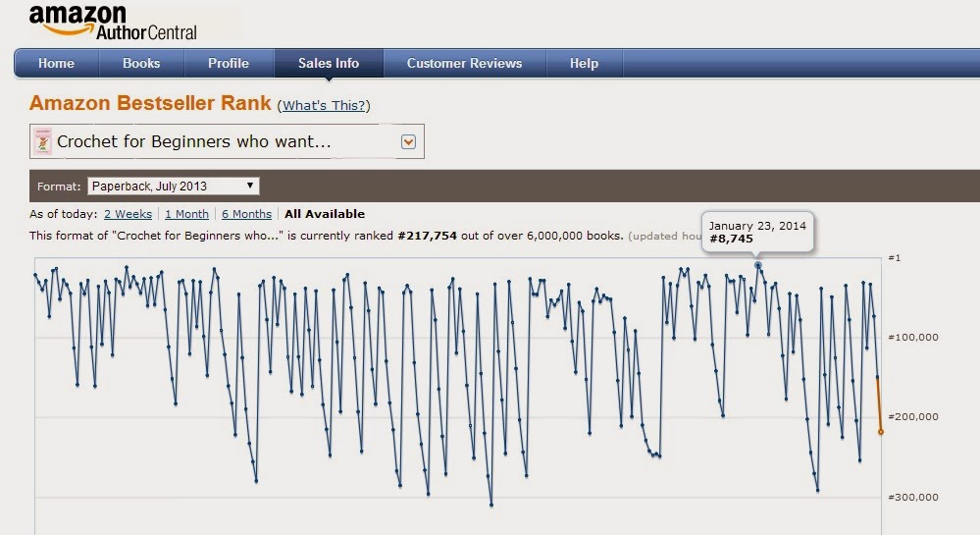Expand the book selector dropdown arrow

tap(408, 142)
